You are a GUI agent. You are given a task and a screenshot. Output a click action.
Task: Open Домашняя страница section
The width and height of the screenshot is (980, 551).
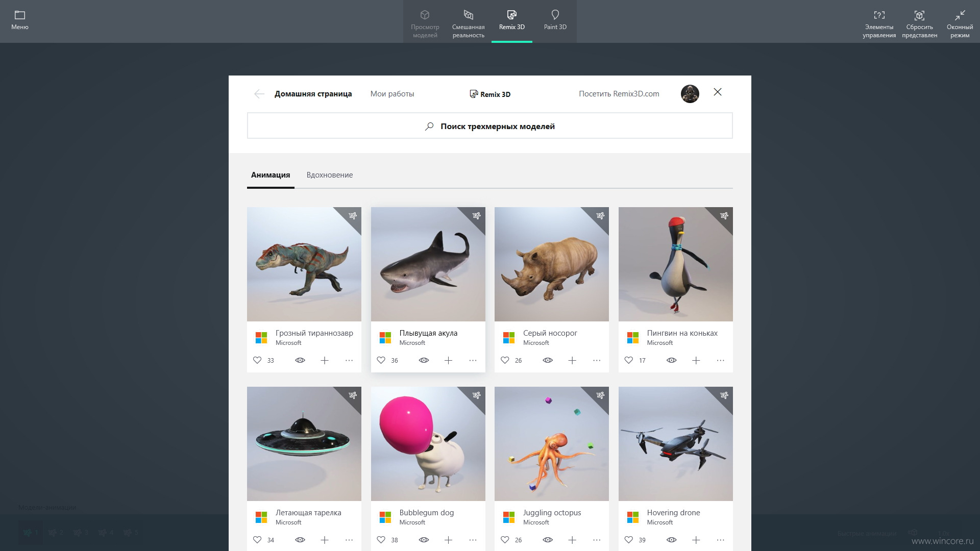(313, 94)
